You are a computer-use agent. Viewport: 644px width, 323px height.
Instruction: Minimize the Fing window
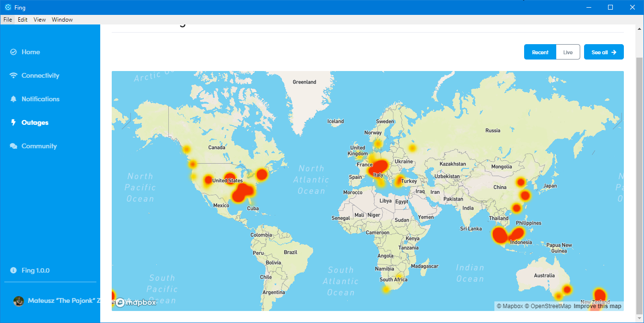(x=588, y=7)
